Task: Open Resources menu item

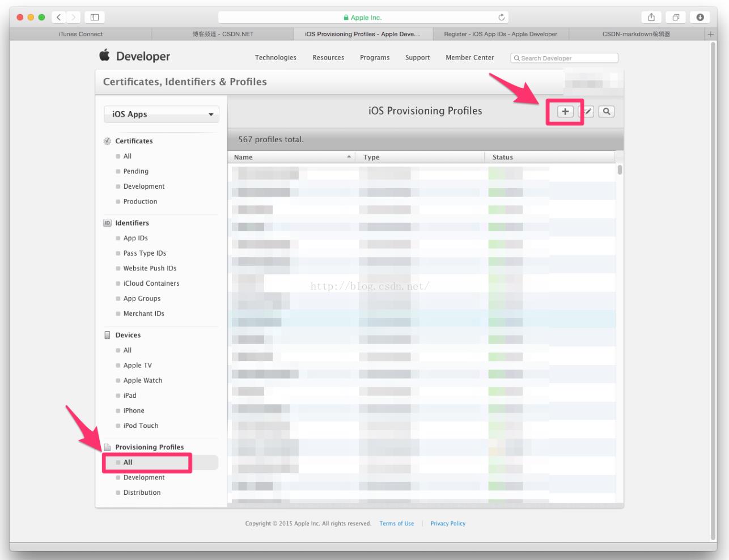Action: [328, 58]
